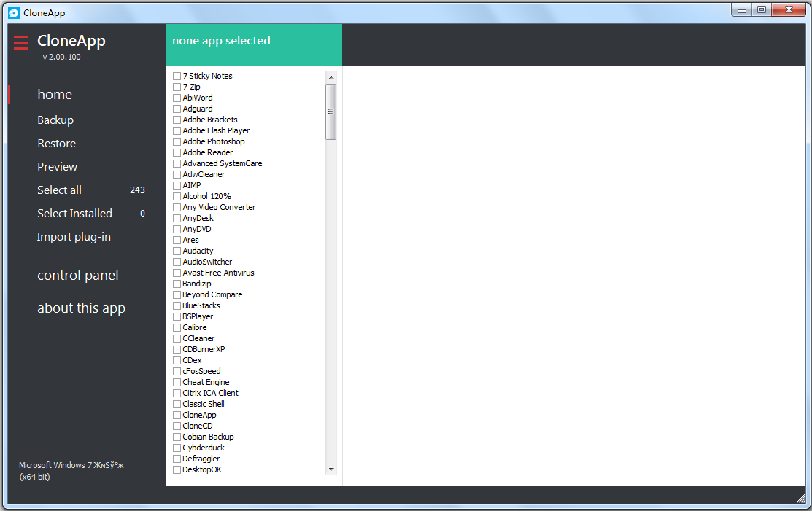812x511 pixels.
Task: Open Import plug-in
Action: click(x=74, y=237)
